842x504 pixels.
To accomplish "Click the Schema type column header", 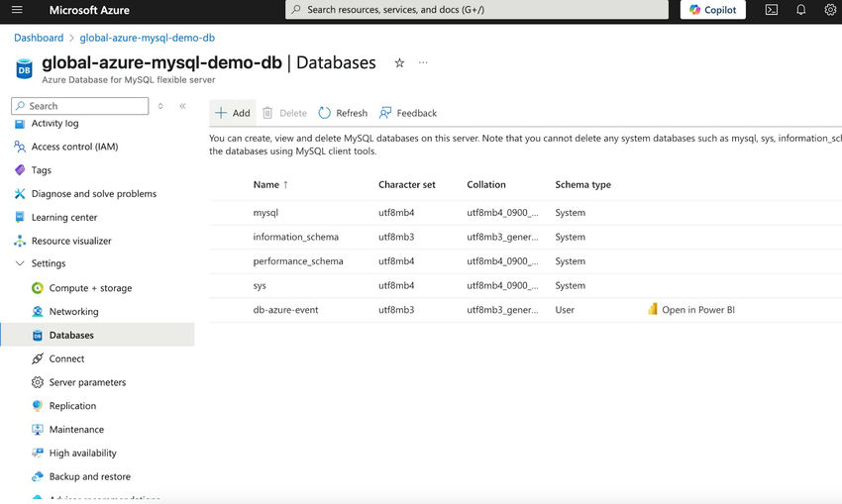I will [x=582, y=184].
